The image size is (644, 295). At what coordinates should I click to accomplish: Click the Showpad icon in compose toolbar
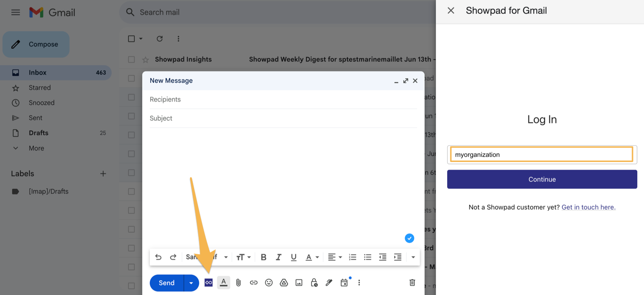click(208, 283)
